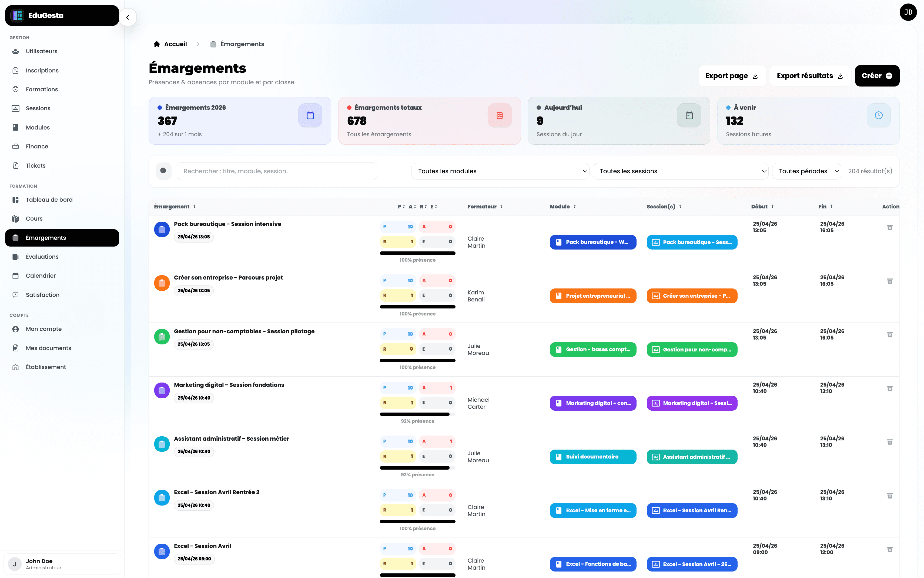Open the Toutes les modules dropdown
The height and width of the screenshot is (578, 924).
(x=500, y=171)
